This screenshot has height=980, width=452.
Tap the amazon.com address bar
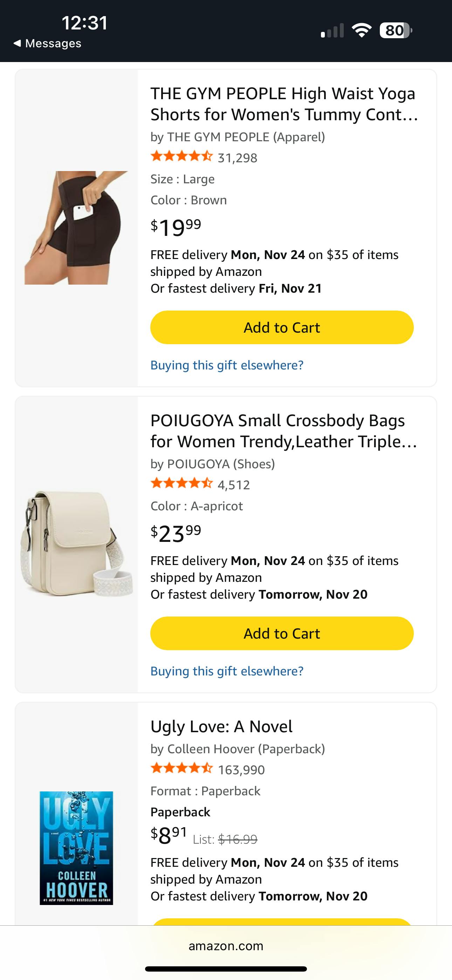click(226, 946)
